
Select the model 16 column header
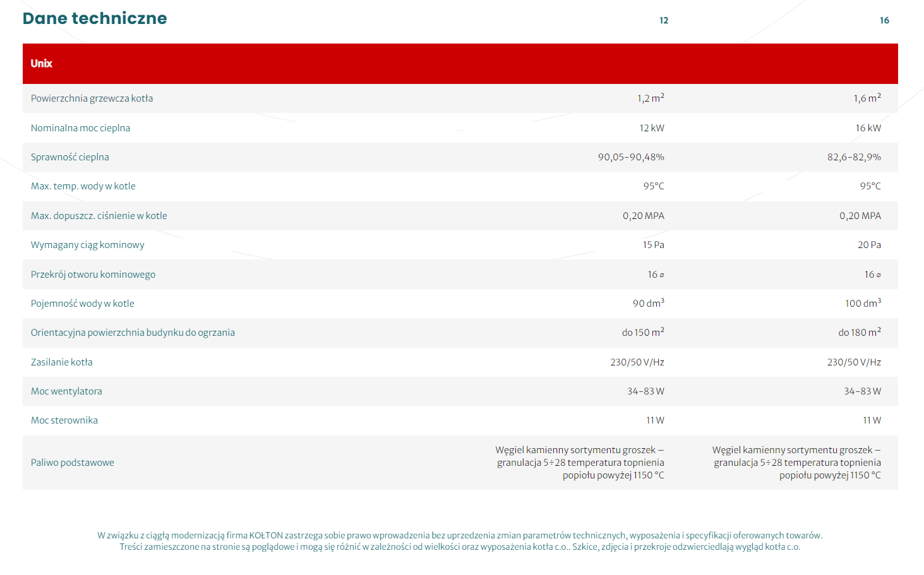884,20
